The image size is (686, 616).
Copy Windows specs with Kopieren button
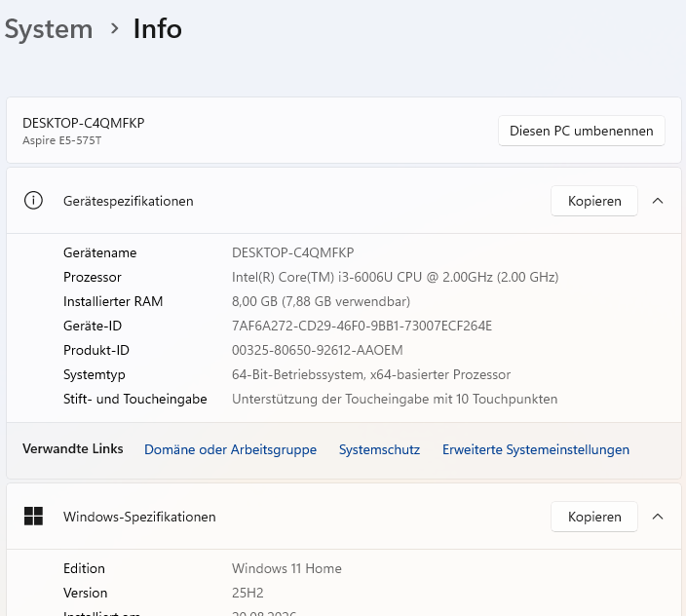point(594,517)
